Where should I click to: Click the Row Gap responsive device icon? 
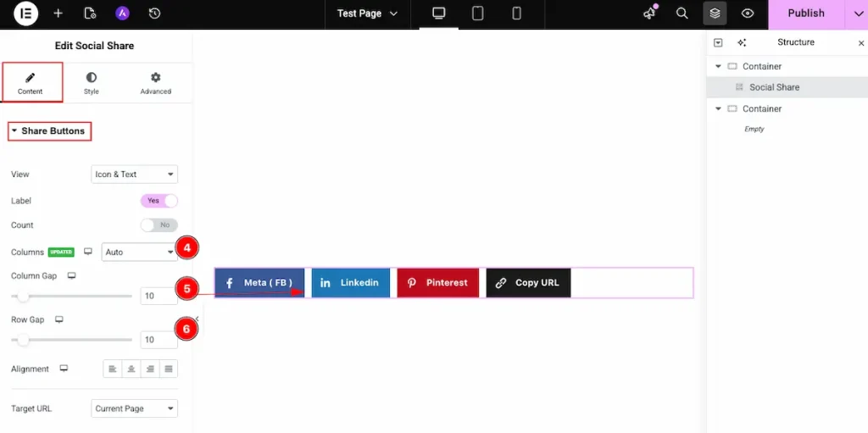(x=59, y=319)
